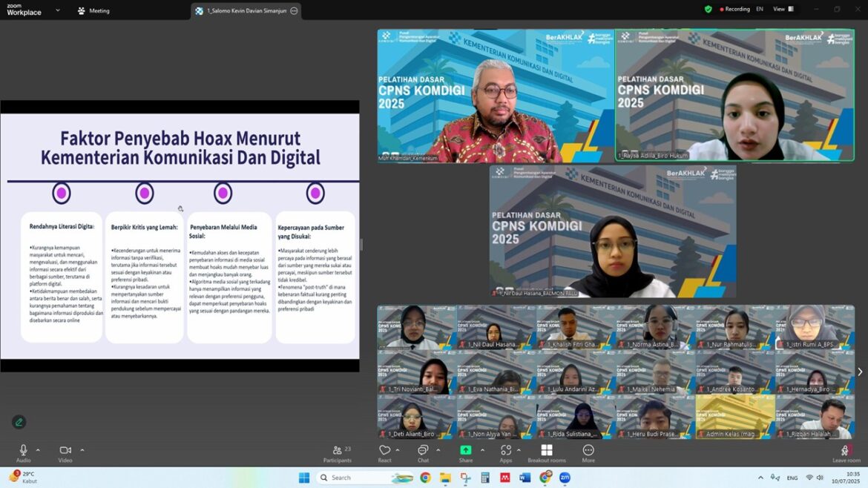Screen dimensions: 868x488
Task: Open the React emoji menu
Action: point(385,454)
